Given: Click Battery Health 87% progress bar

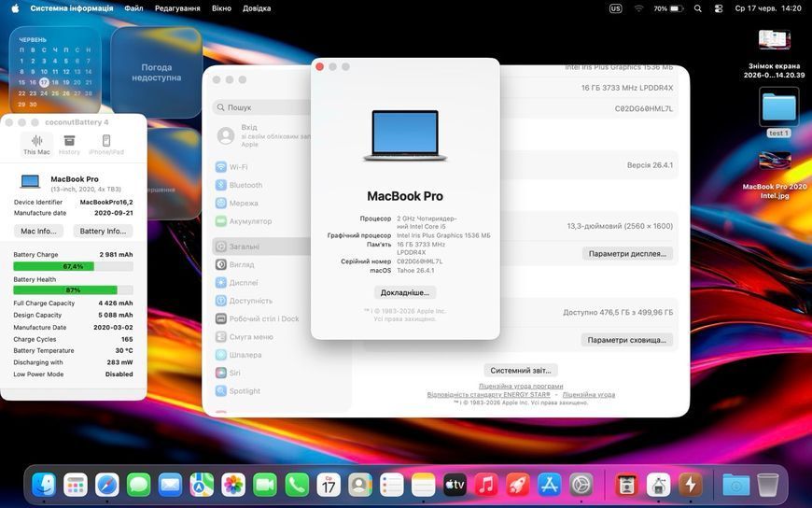Looking at the screenshot, I should [73, 290].
